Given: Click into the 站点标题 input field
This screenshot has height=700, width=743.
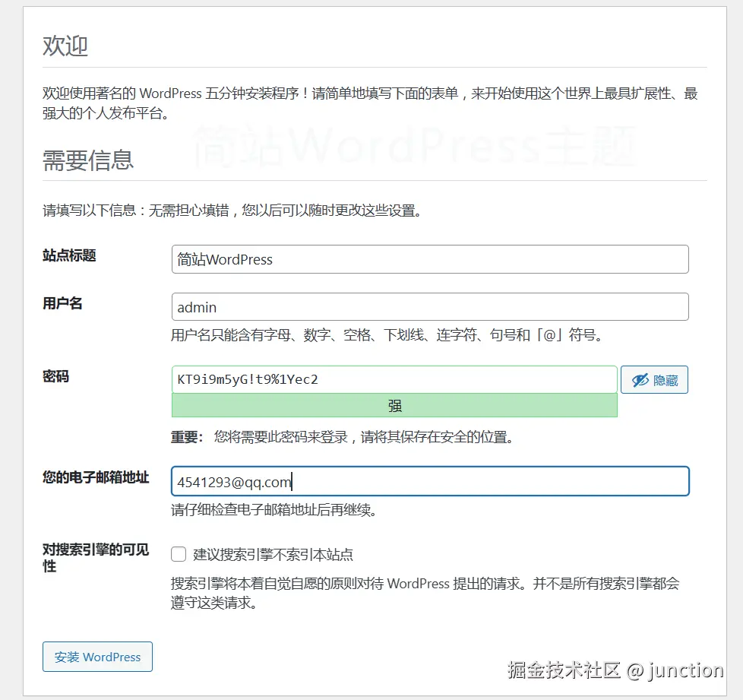Looking at the screenshot, I should [x=429, y=259].
